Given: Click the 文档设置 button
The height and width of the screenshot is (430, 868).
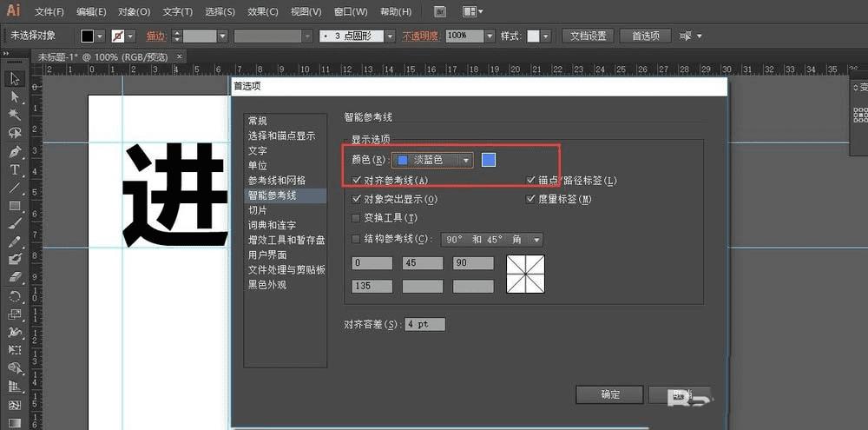Looking at the screenshot, I should point(589,36).
